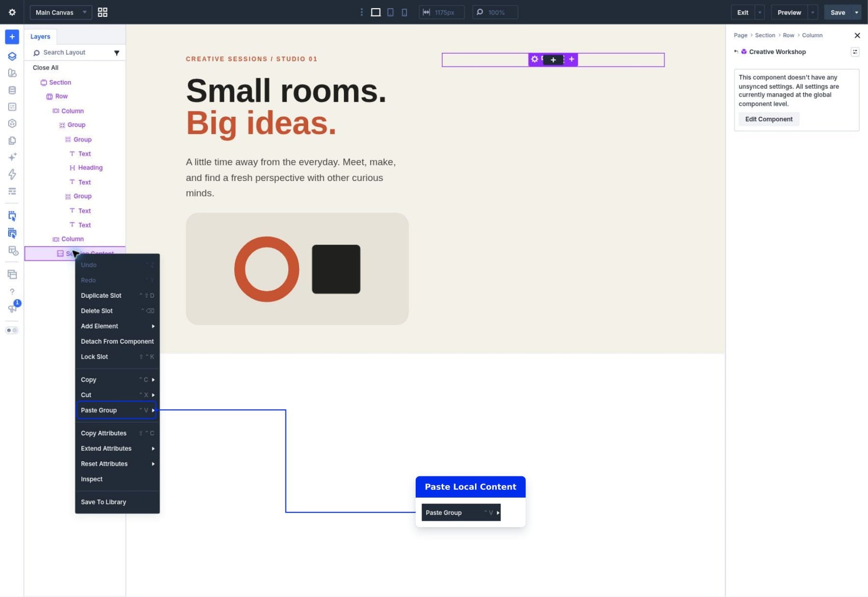Click the database cylinder icon in sidebar
The image size is (868, 597).
point(12,90)
